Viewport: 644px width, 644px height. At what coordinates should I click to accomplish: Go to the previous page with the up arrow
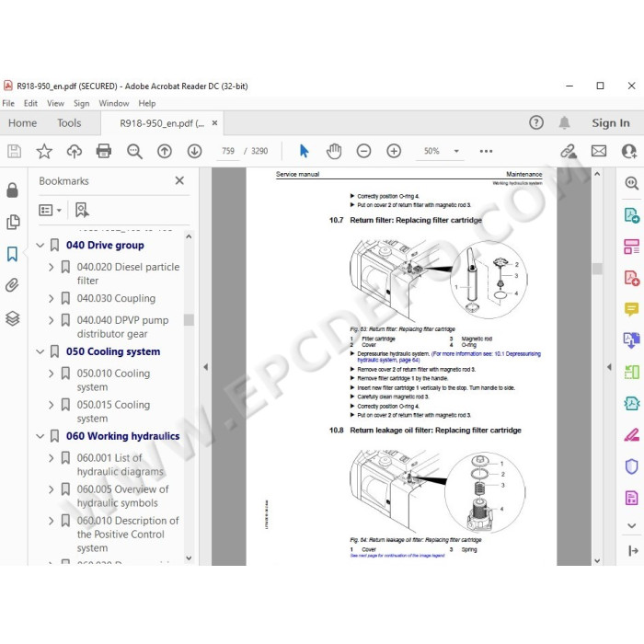165,151
